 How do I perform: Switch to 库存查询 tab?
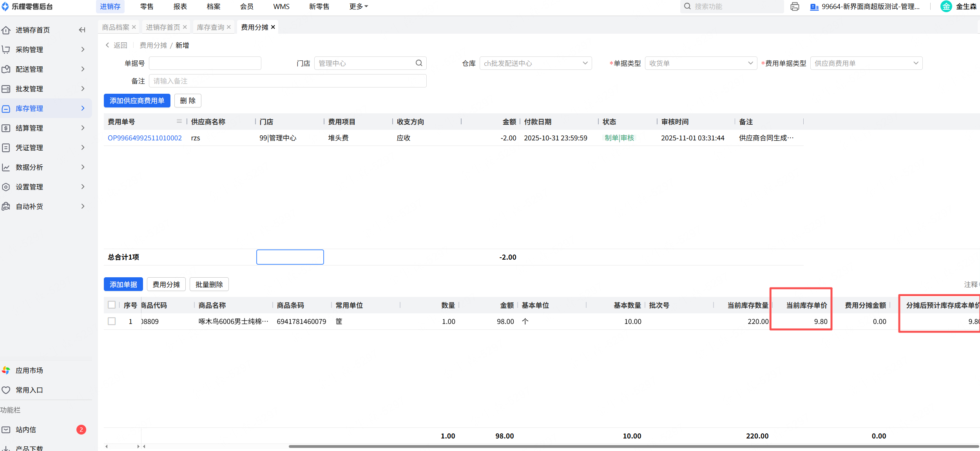210,27
